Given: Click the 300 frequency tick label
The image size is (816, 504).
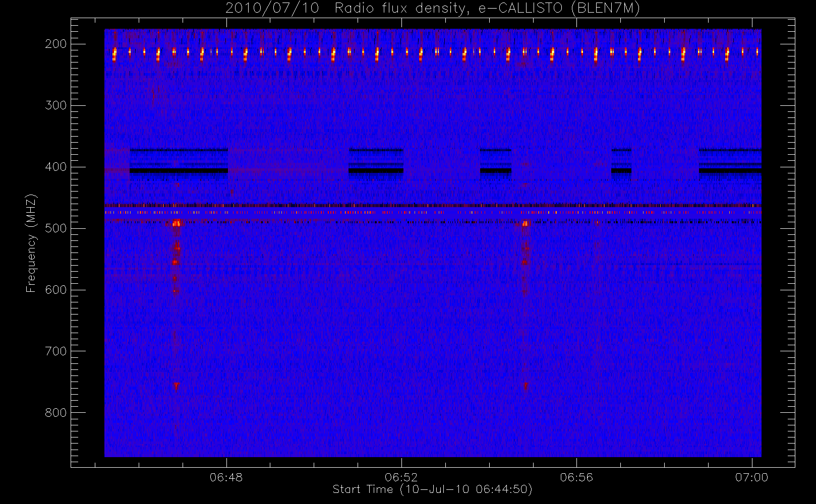Looking at the screenshot, I should [x=55, y=105].
